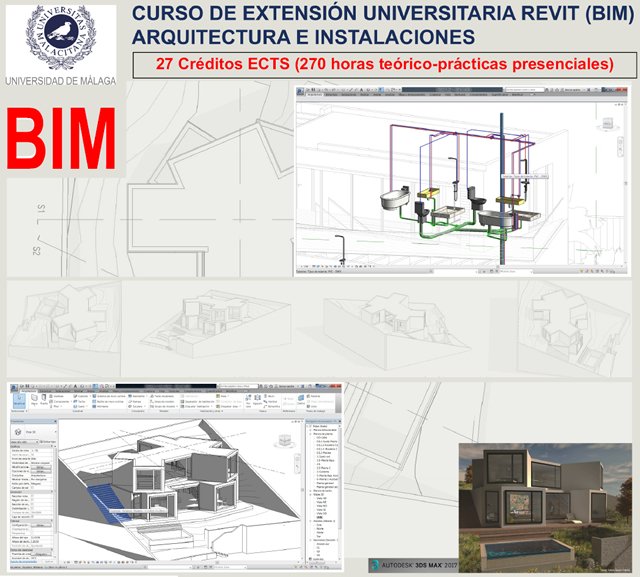Pick the Suelo floor tool
This screenshot has width=640, height=577.
click(79, 406)
